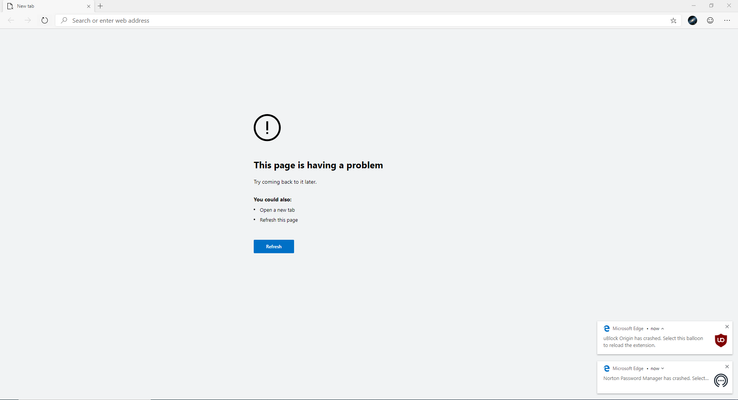Click the "You could also:" text
The image size is (738, 400).
[273, 200]
